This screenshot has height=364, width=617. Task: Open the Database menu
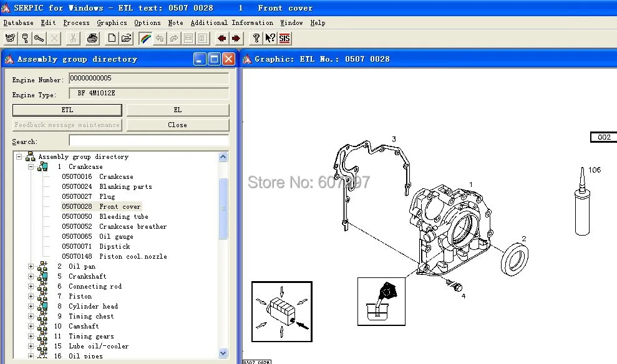coord(18,23)
